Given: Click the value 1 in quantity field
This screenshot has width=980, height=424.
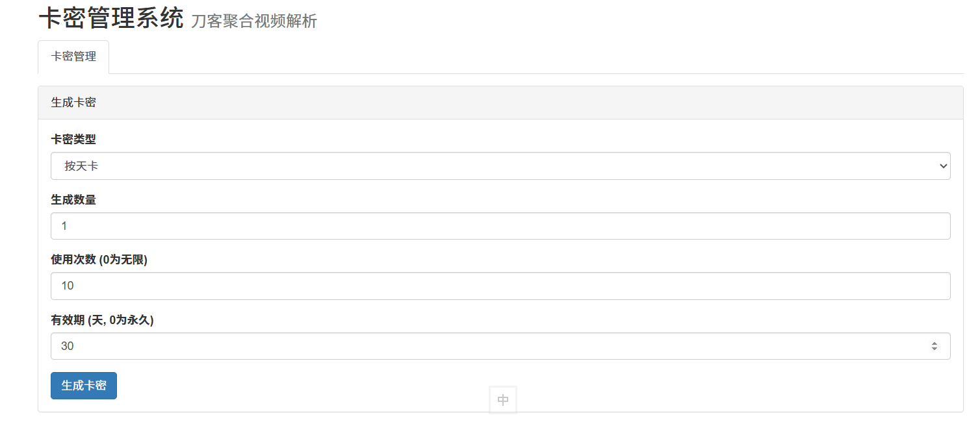Looking at the screenshot, I should 64,226.
